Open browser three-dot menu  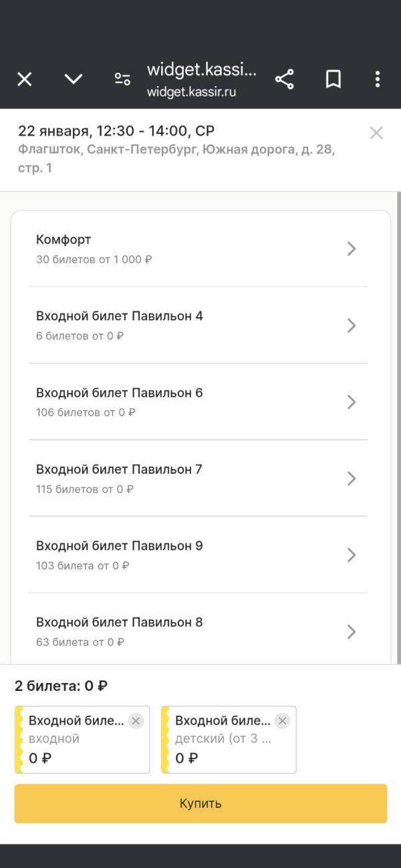[x=378, y=80]
